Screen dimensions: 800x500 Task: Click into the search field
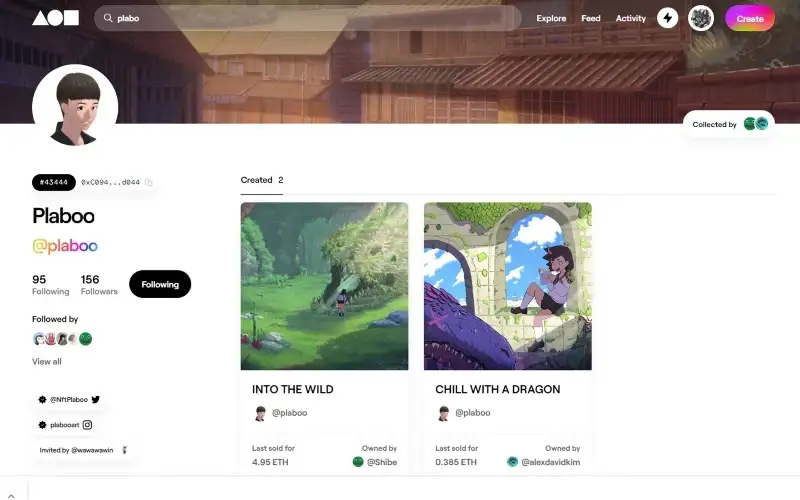pos(308,18)
